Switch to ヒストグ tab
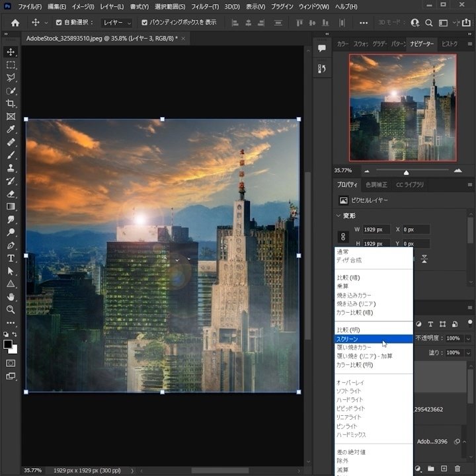 point(450,44)
